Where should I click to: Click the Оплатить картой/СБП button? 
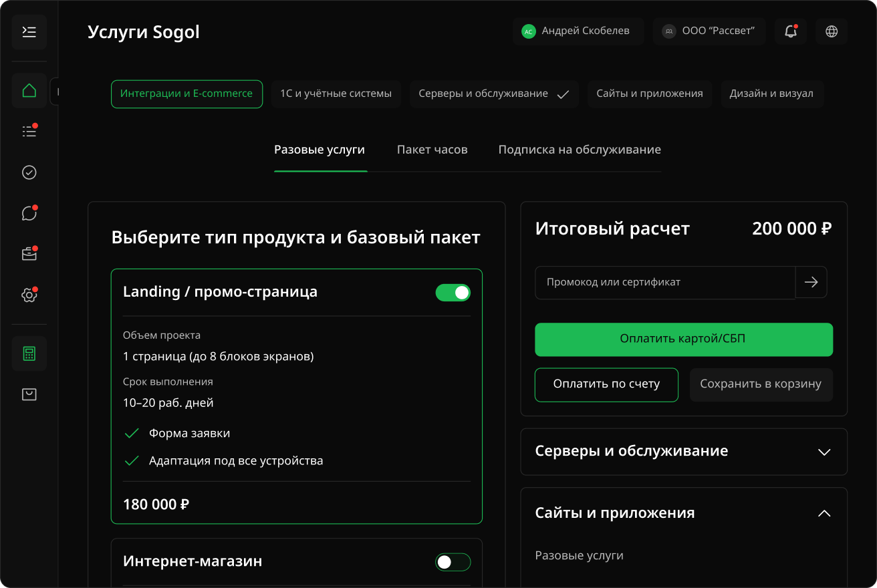pos(684,339)
